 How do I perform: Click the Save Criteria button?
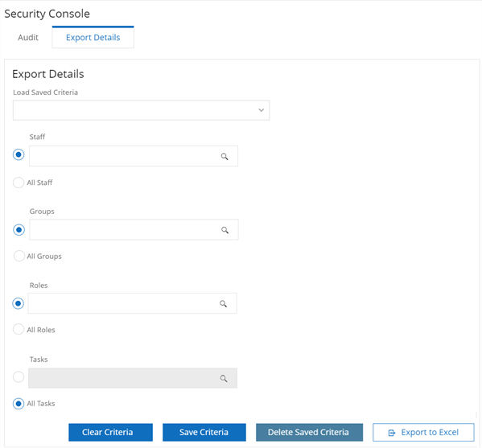[204, 433]
